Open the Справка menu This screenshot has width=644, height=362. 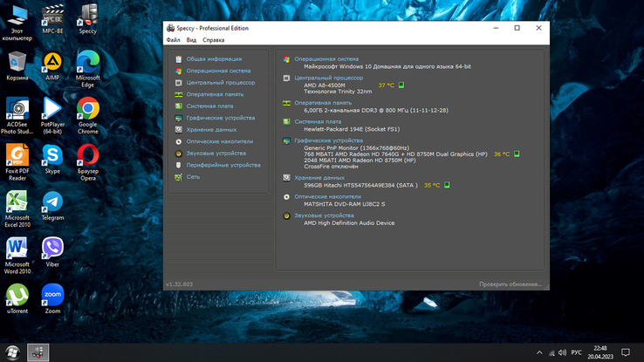click(213, 40)
